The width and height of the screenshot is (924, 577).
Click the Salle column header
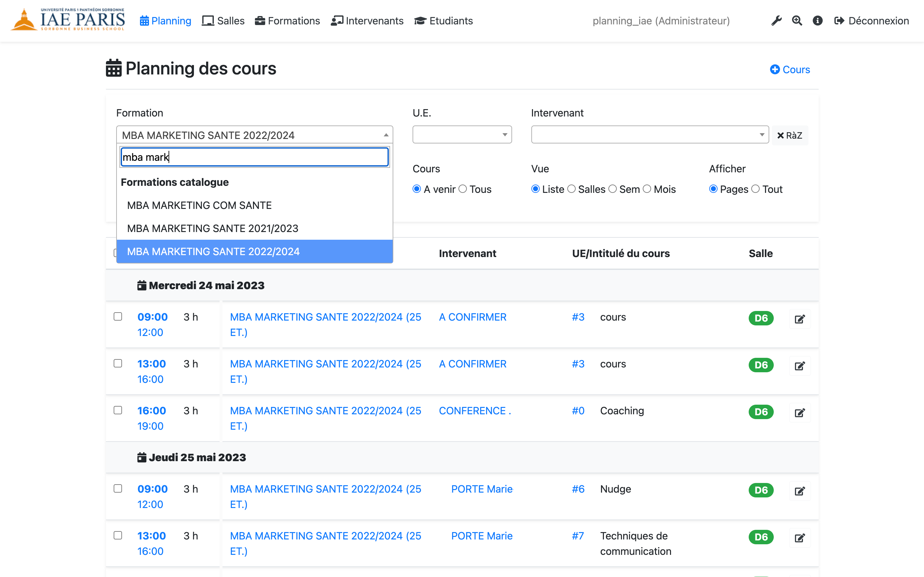tap(761, 254)
